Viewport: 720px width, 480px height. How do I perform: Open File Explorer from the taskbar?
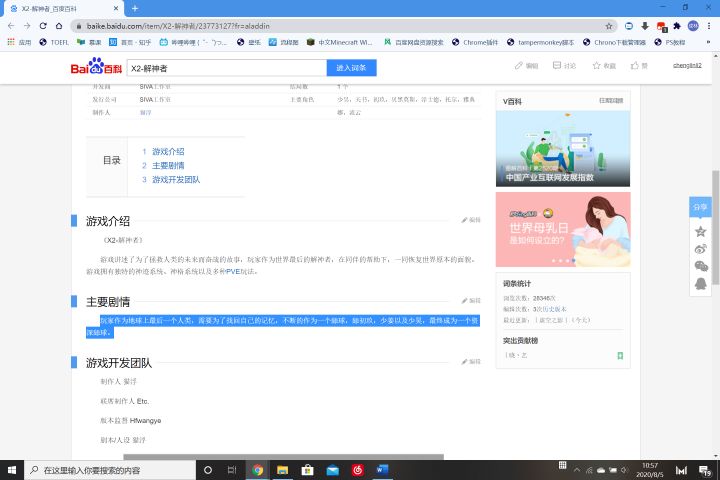282,470
